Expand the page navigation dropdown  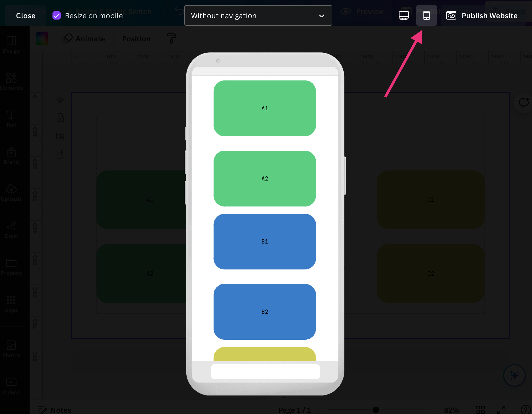pos(257,15)
